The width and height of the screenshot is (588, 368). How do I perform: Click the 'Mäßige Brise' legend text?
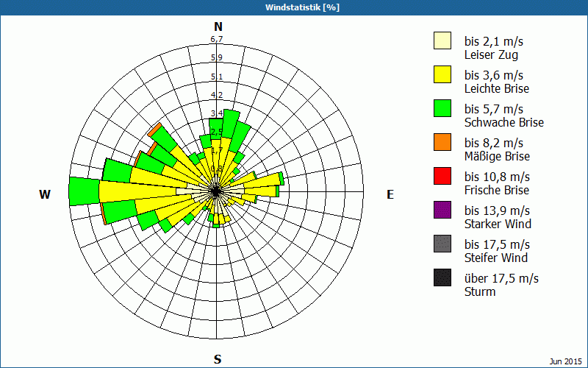pos(498,156)
